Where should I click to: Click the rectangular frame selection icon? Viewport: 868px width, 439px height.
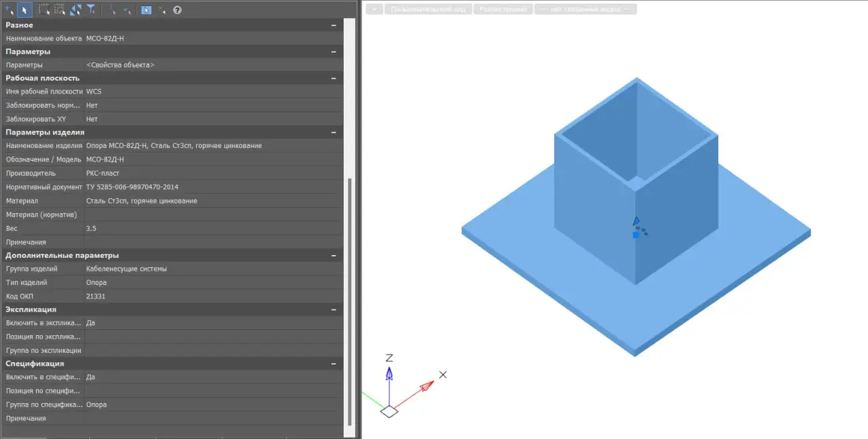point(44,9)
